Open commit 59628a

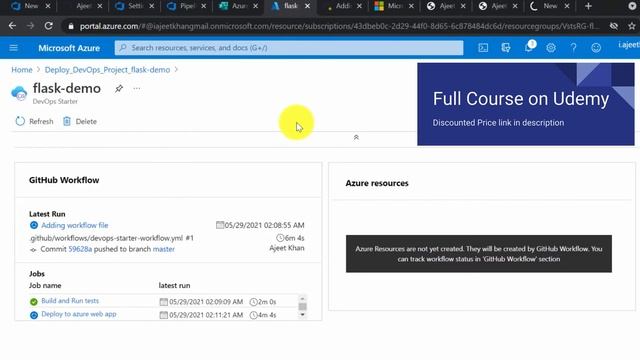pos(80,249)
